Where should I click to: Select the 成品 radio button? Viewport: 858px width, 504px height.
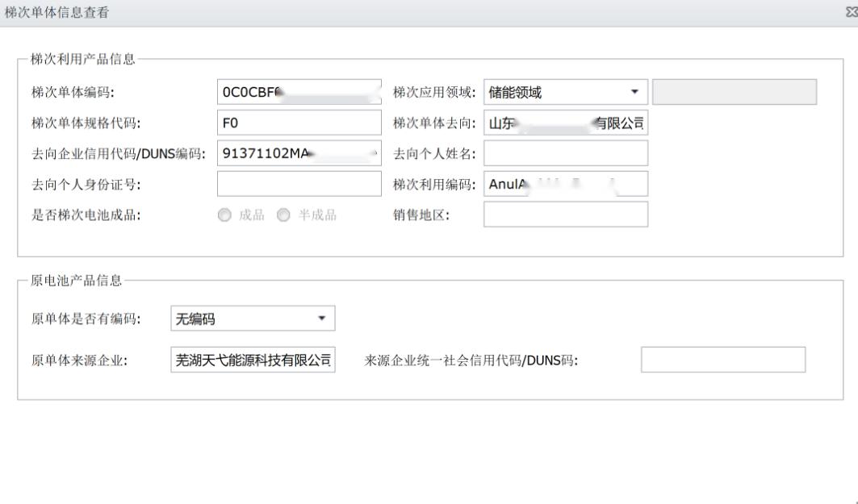tap(224, 215)
